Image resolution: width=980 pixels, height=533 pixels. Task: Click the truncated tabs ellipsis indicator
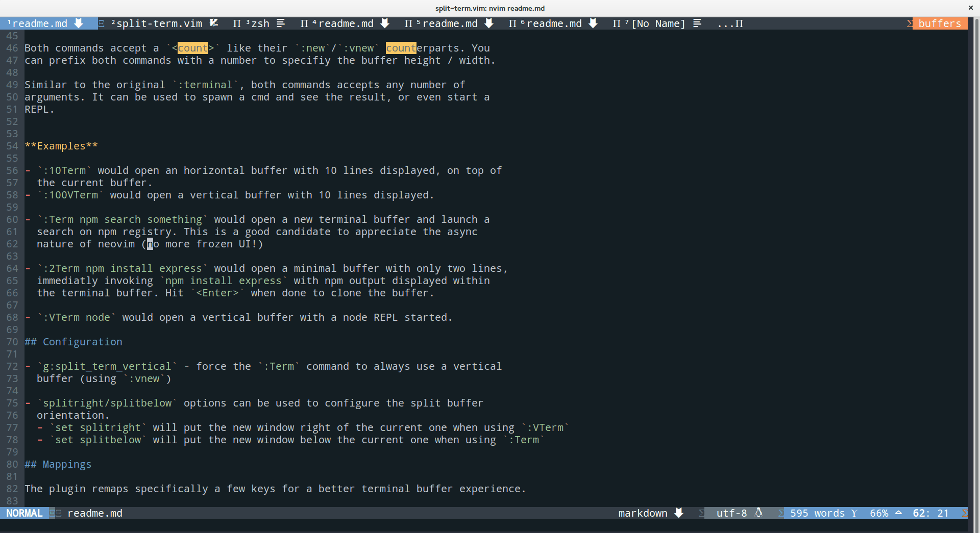(730, 23)
